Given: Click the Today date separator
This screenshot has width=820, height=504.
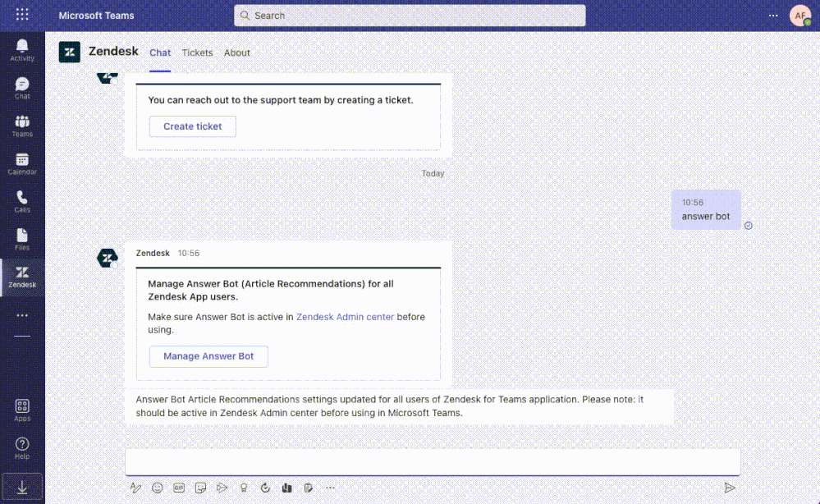Looking at the screenshot, I should tap(433, 173).
